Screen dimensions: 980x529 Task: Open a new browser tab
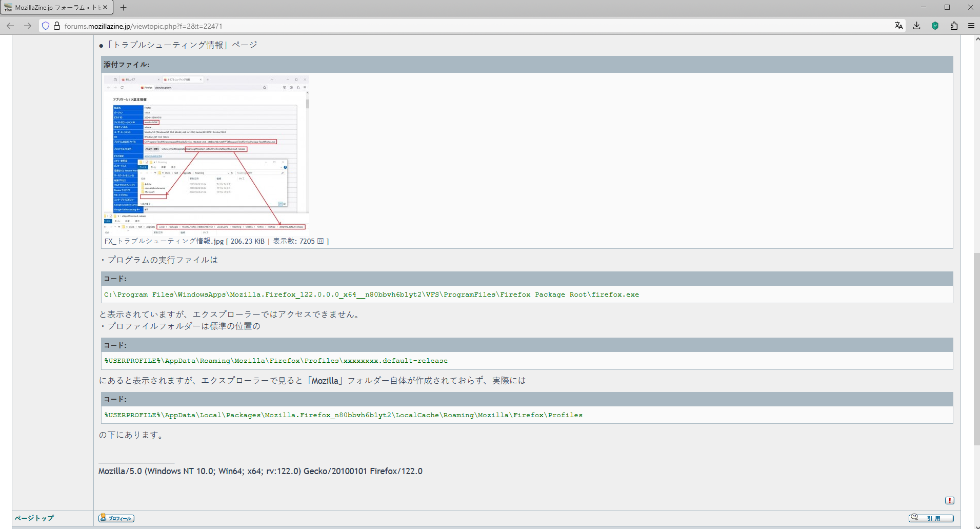(x=124, y=7)
